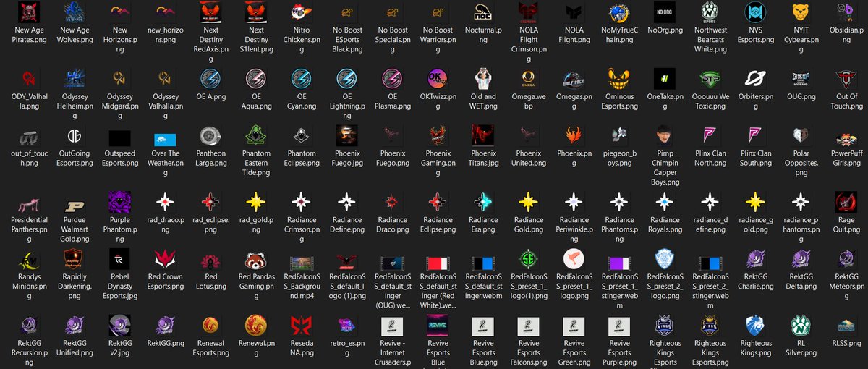Select Next Destiny RedAxis.png icon
Image resolution: width=868 pixels, height=369 pixels.
tap(210, 12)
